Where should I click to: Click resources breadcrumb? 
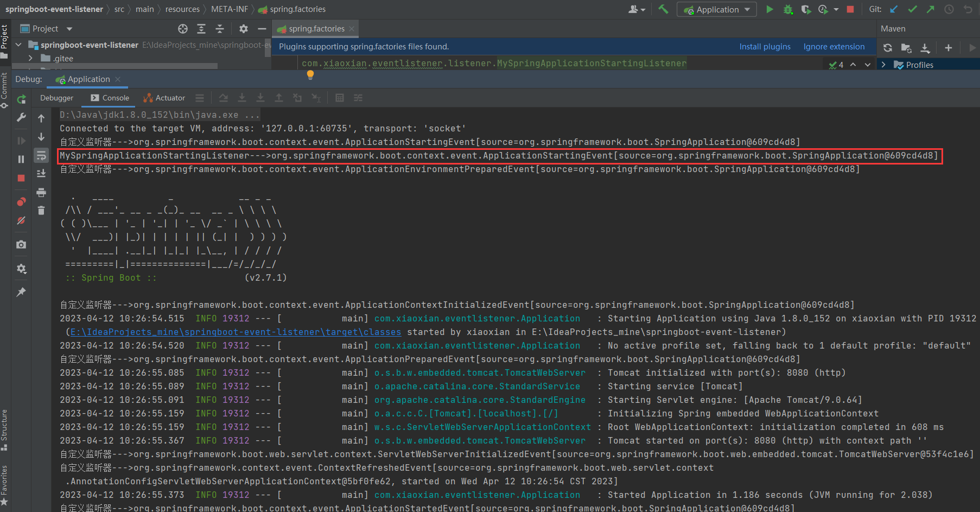[x=182, y=9]
